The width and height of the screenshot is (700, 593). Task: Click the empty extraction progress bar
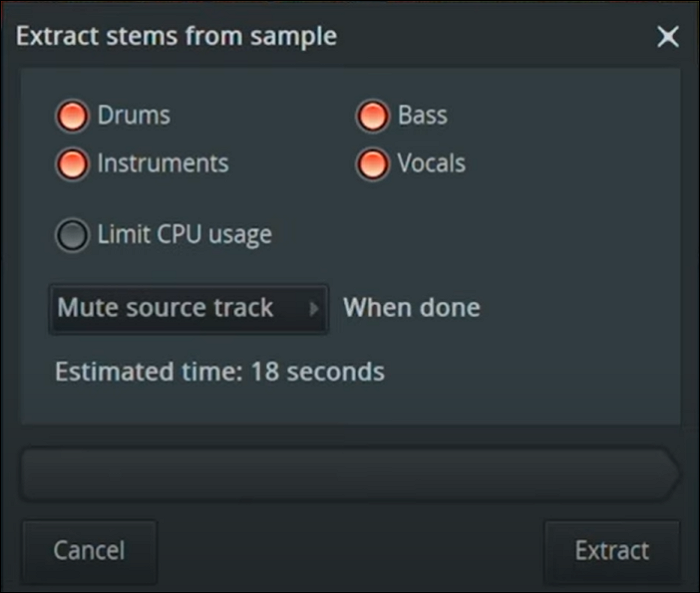(340, 475)
